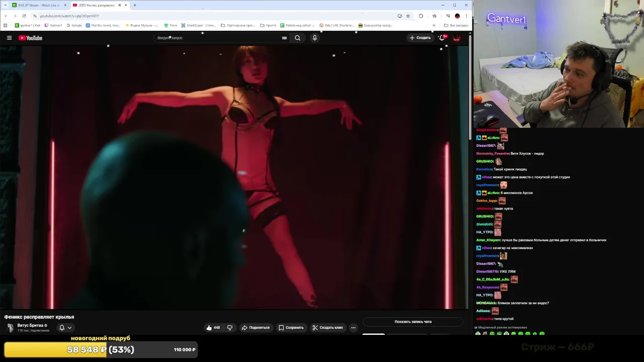Click the Создать button
The width and height of the screenshot is (644, 362).
(x=420, y=38)
